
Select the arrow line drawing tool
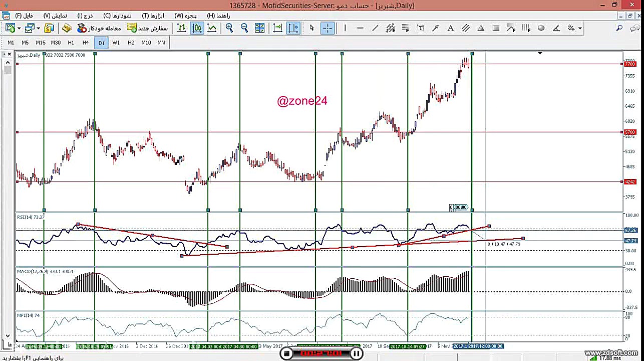(x=435, y=28)
